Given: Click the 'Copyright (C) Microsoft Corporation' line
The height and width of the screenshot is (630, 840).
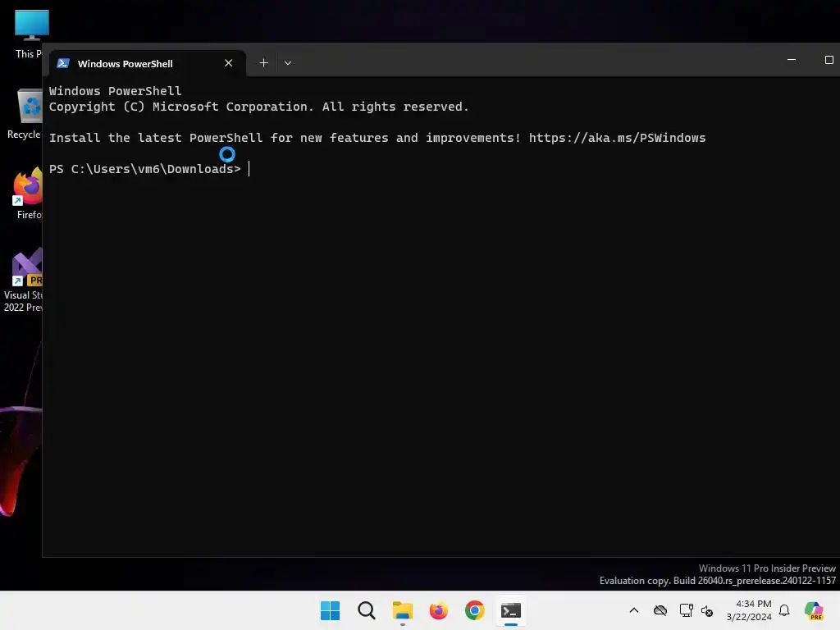Looking at the screenshot, I should tap(258, 107).
